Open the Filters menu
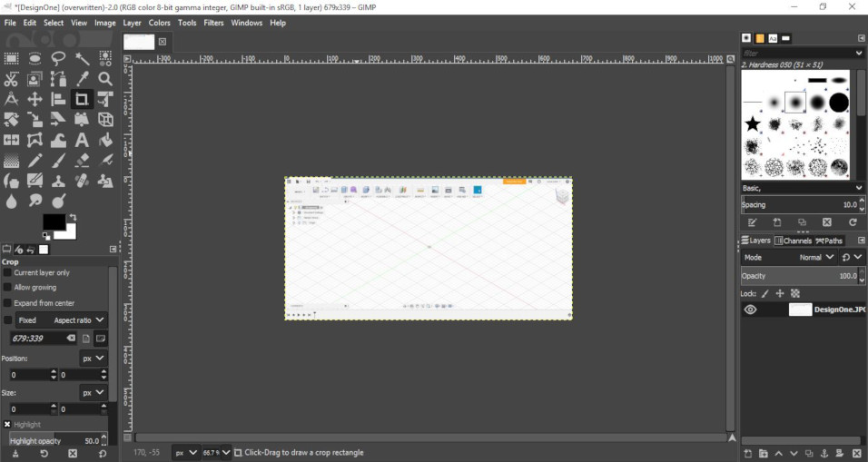Screen dimensions: 868x462 pos(213,23)
